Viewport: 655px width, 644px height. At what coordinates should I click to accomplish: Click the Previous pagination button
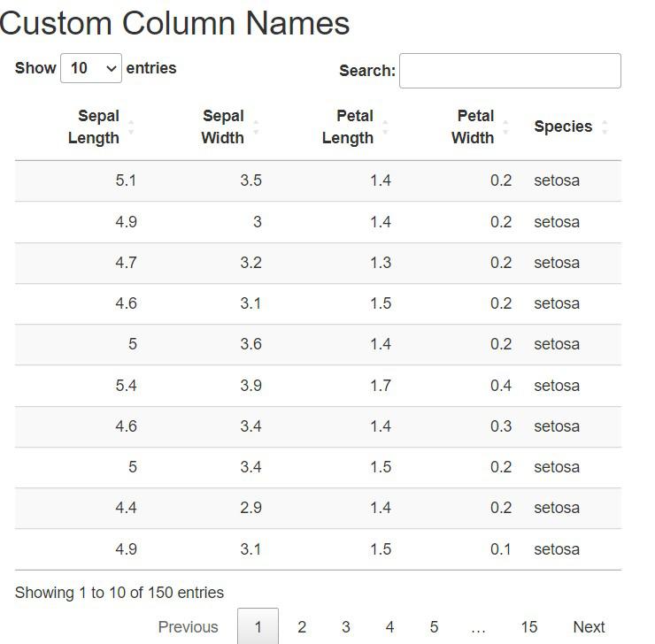(188, 626)
